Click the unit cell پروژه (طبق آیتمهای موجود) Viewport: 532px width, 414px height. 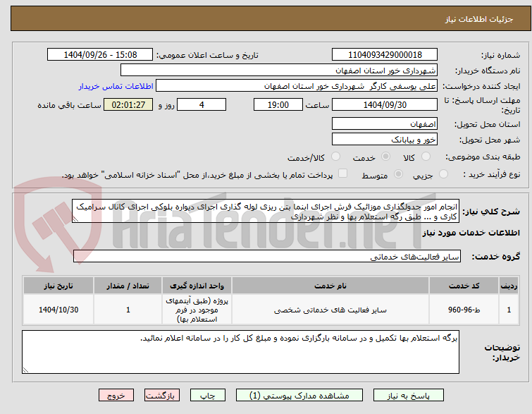[x=197, y=310]
